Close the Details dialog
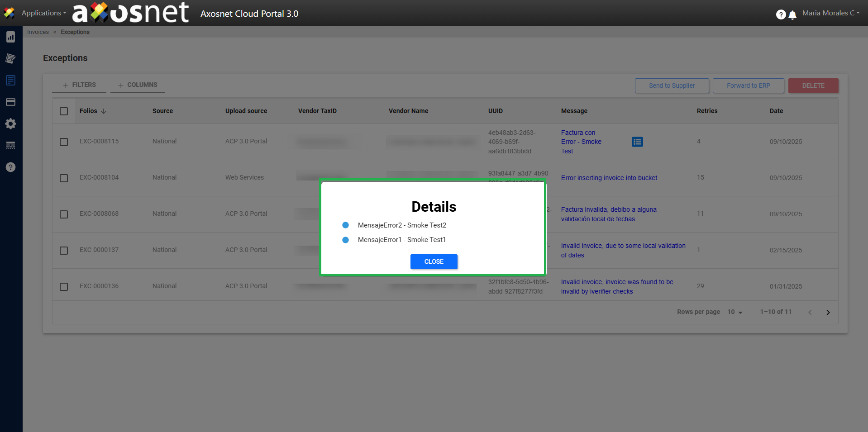 [x=434, y=262]
